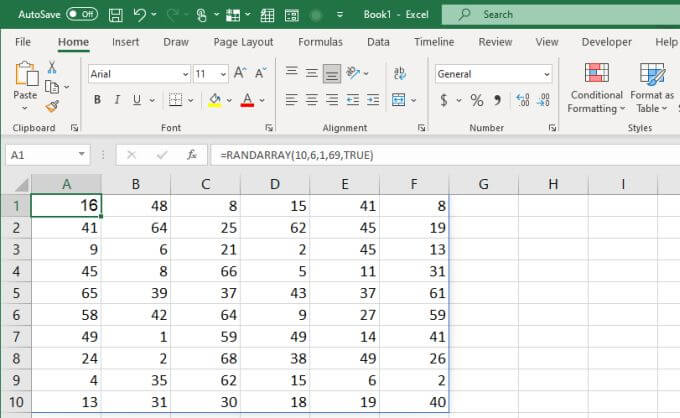The image size is (680, 418).
Task: Click the Search box in title bar
Action: point(561,15)
